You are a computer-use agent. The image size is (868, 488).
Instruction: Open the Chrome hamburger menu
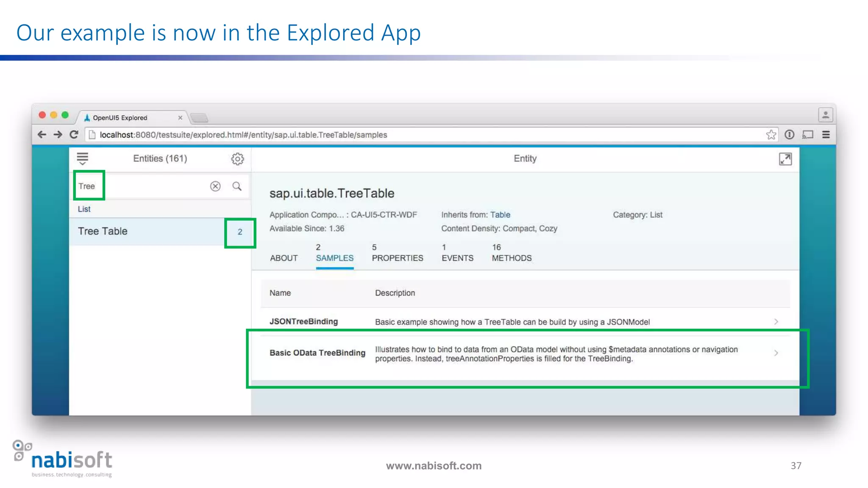(x=826, y=135)
